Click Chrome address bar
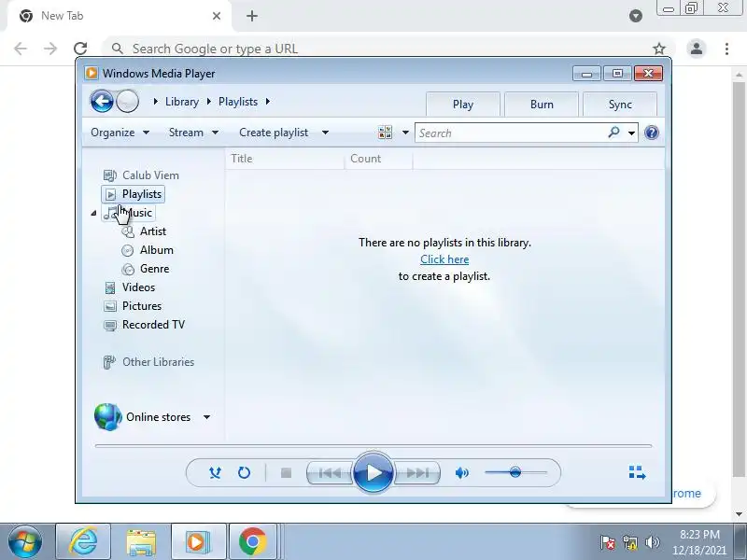 tap(389, 49)
